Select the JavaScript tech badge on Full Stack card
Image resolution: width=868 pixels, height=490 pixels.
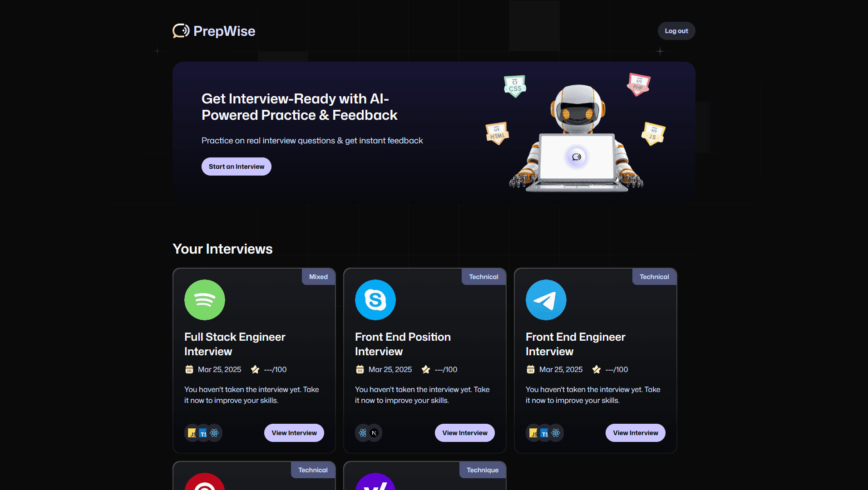[x=192, y=433]
